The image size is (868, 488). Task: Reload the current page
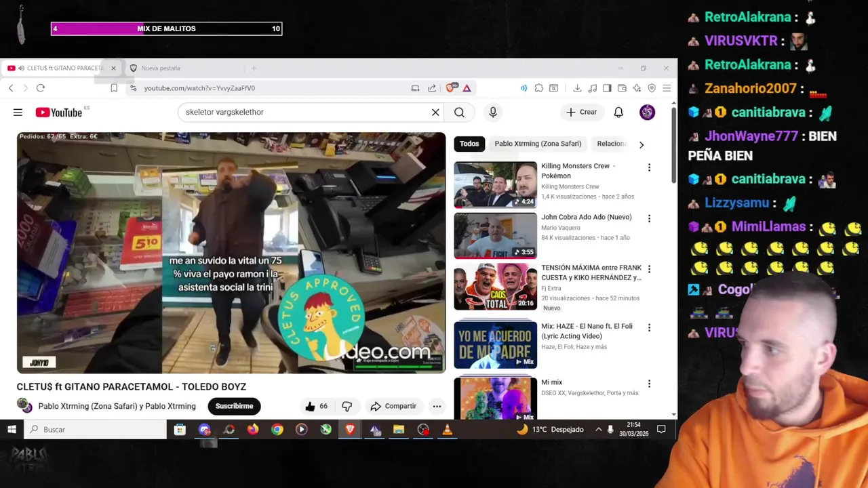[41, 88]
